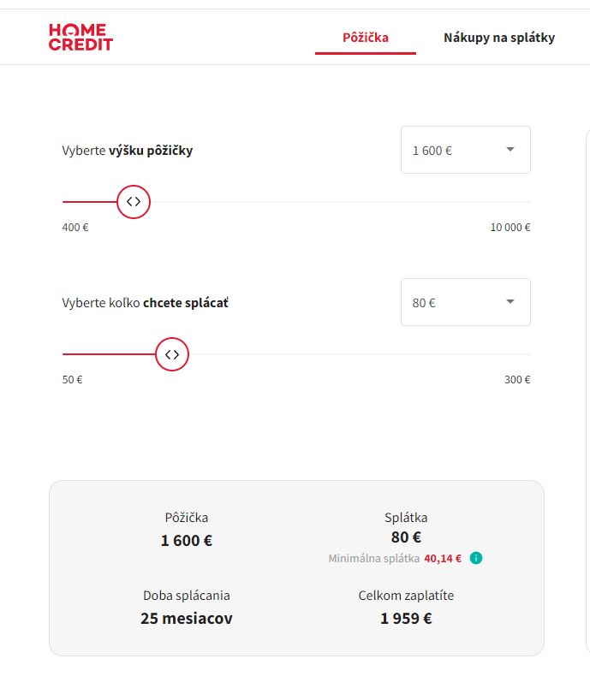Open the 1 600 € loan amount dropdown
The height and width of the screenshot is (700, 590).
coord(465,150)
